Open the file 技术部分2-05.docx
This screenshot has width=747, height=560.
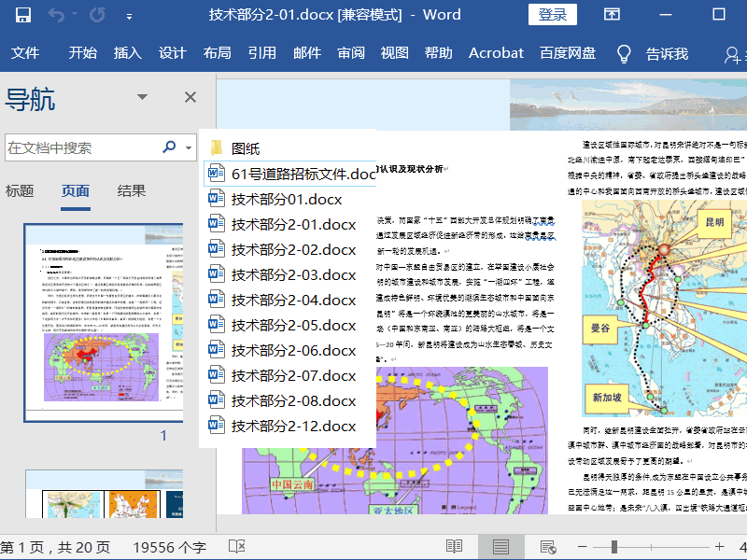tap(293, 325)
